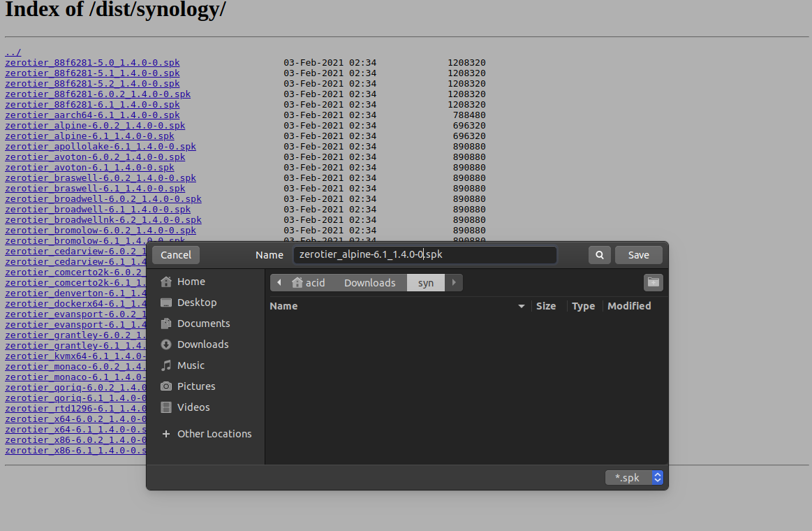
Task: Open the parent directory ../ link
Action: pyautogui.click(x=13, y=52)
